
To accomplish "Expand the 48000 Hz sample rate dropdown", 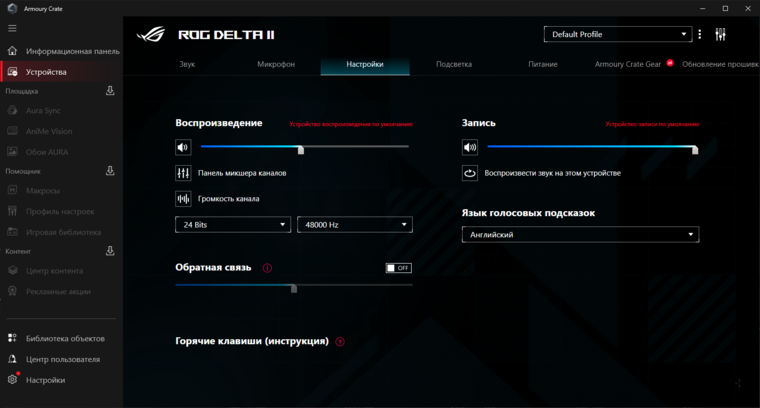I will (x=355, y=225).
